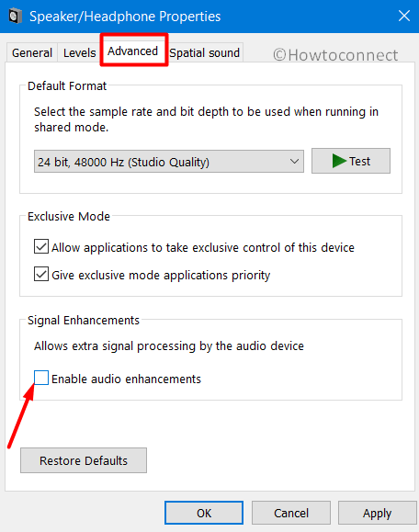Uncheck Give exclusive mode applications priority
Viewport: 419px width, 532px height.
41,274
